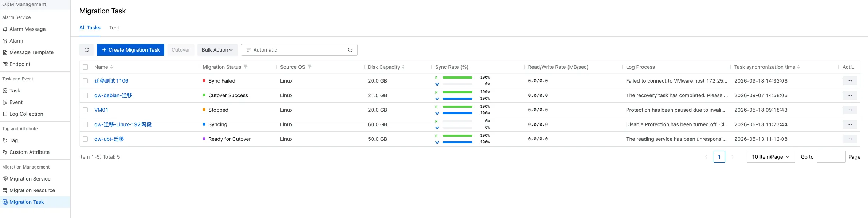Open the 10 Item/Page dropdown
This screenshot has height=218, width=868.
771,157
